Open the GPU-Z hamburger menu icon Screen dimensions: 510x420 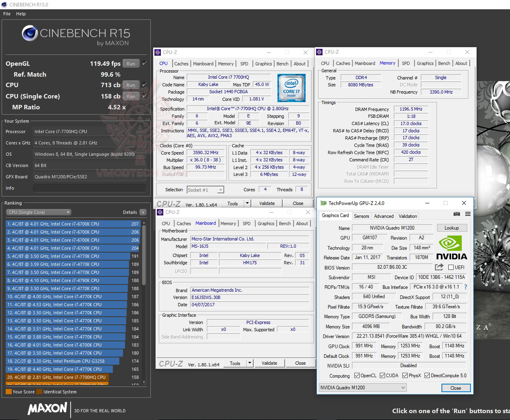[x=468, y=214]
